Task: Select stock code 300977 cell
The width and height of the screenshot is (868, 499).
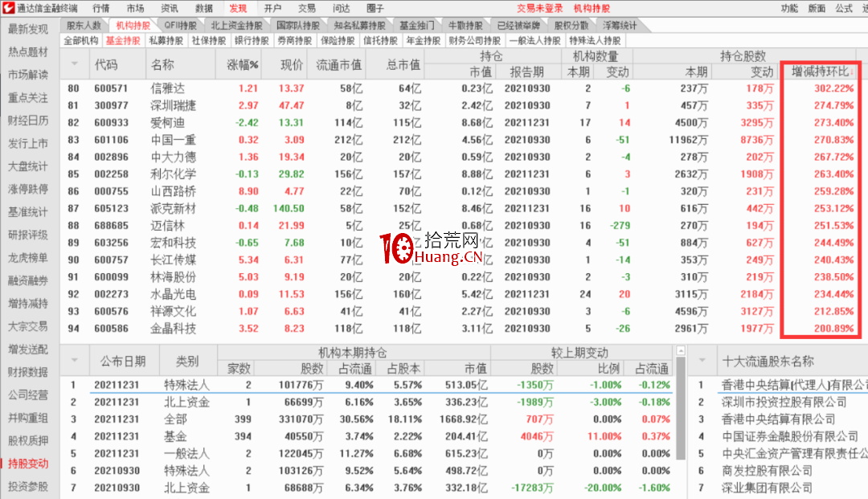Action: 111,105
